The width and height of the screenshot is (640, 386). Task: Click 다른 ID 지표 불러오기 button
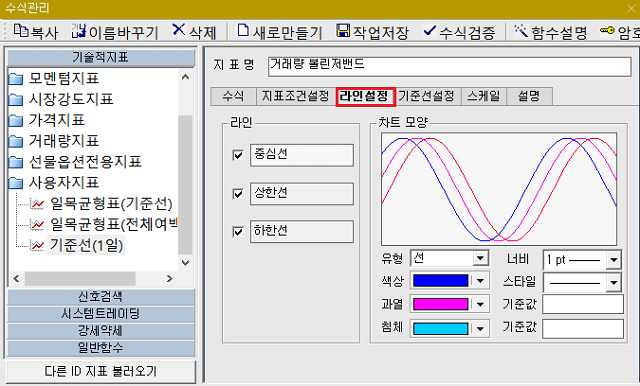(x=101, y=371)
